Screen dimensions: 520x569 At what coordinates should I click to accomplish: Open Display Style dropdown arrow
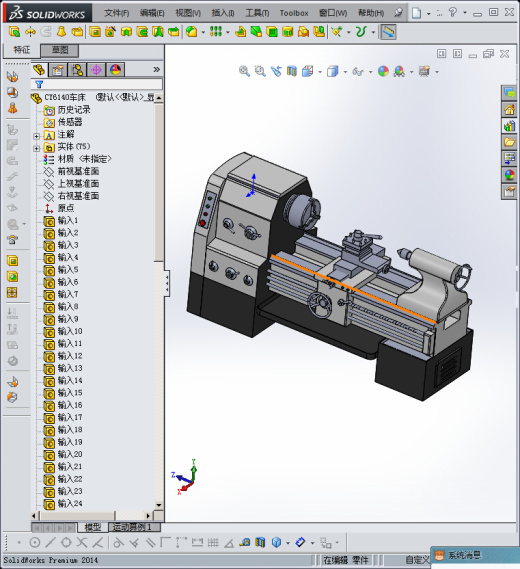(345, 72)
